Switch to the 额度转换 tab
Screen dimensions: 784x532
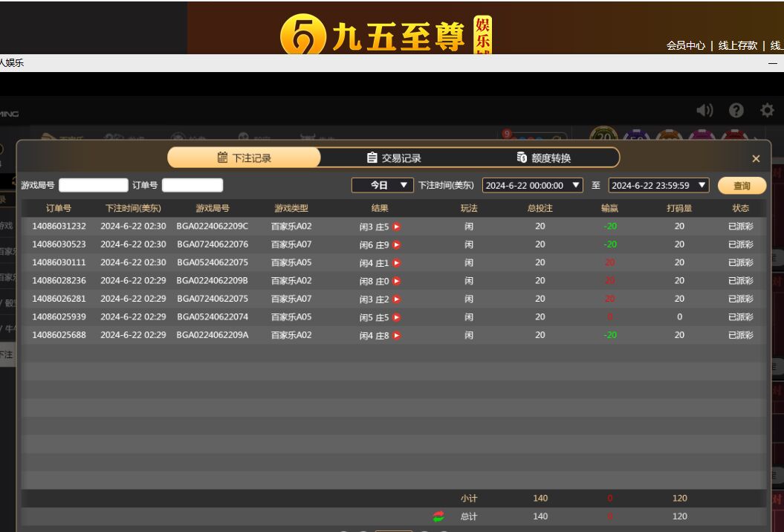click(544, 158)
